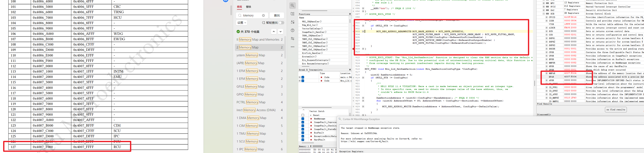Click the three-dots more icon
The width and height of the screenshot is (644, 153).
(293, 47)
